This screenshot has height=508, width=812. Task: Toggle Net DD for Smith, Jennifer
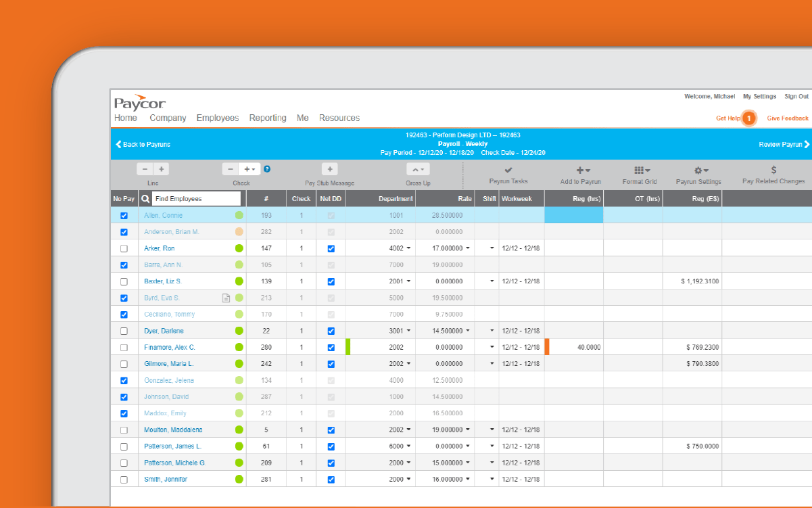[331, 480]
